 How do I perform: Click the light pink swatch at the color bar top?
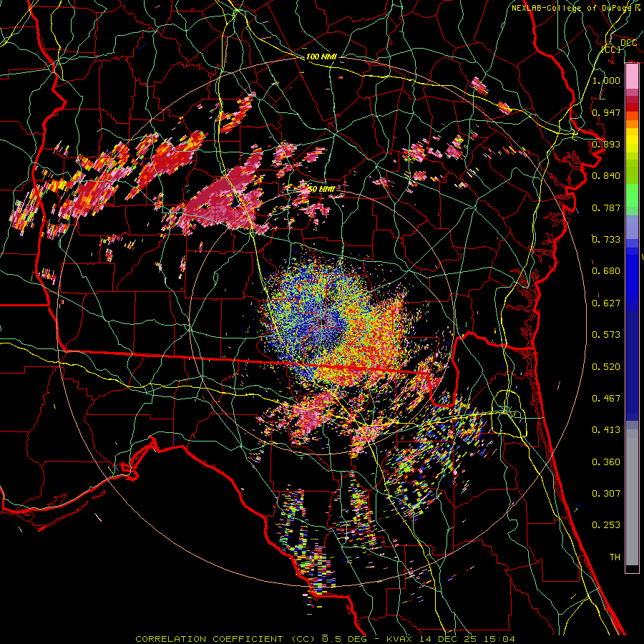632,77
